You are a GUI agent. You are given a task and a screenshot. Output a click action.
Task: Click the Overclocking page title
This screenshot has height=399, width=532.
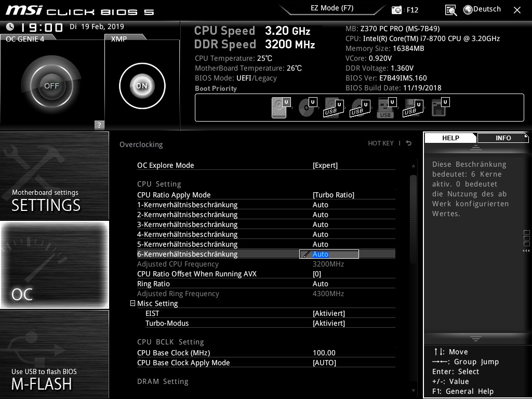click(x=141, y=144)
